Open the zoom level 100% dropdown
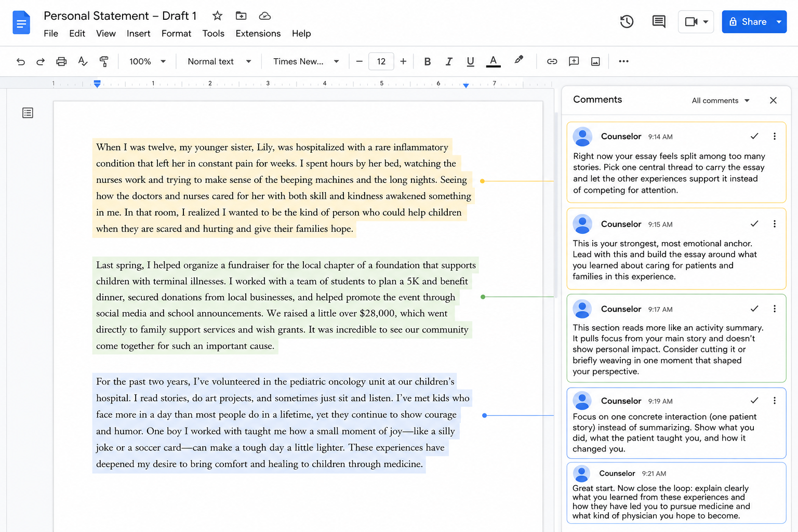Screen dimensions: 798x532 (x=147, y=61)
